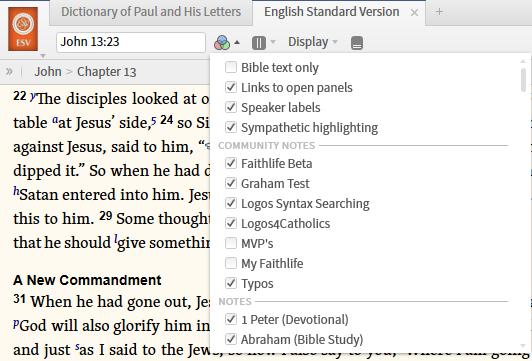Click the A New Commandment heading
532x361 pixels.
pyautogui.click(x=87, y=280)
